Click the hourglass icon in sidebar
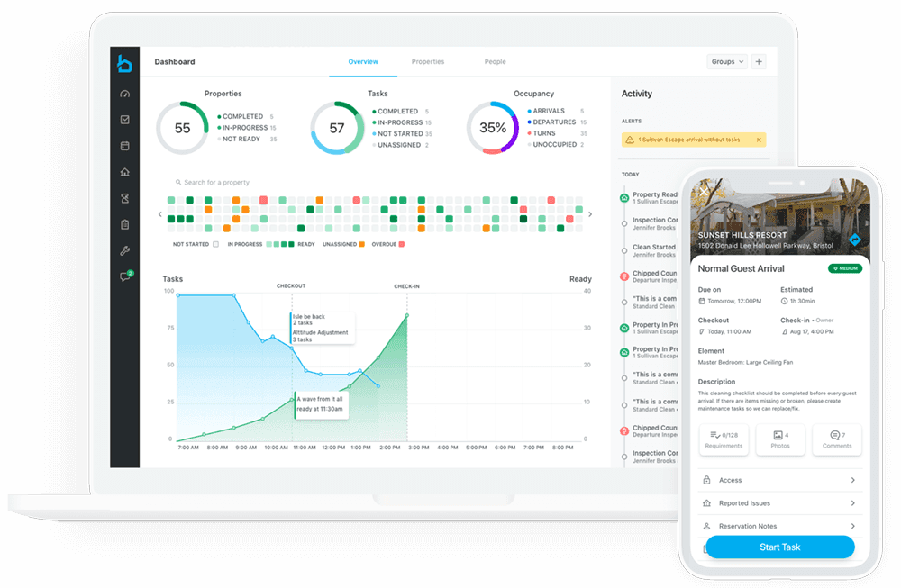This screenshot has width=901, height=588. coord(125,198)
